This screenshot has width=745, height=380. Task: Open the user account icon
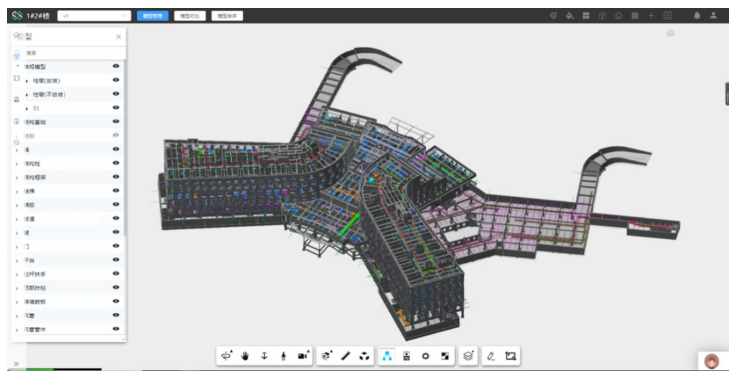tap(714, 16)
